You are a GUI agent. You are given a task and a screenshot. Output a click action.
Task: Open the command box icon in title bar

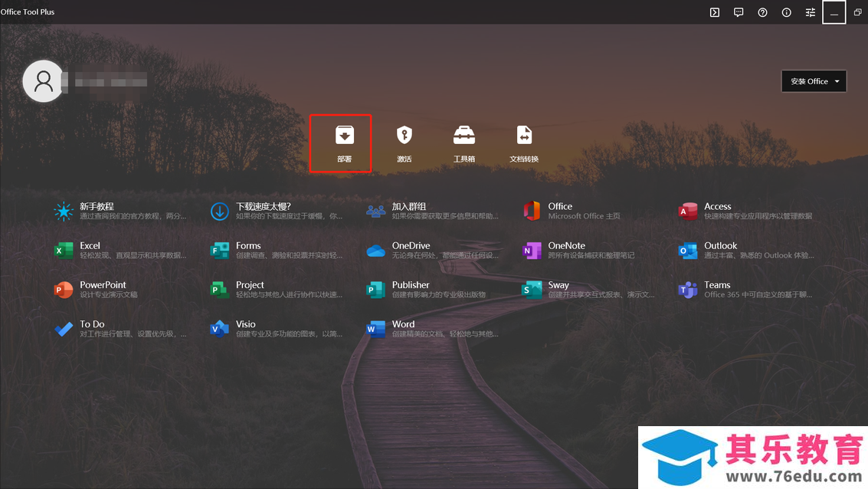tap(715, 12)
